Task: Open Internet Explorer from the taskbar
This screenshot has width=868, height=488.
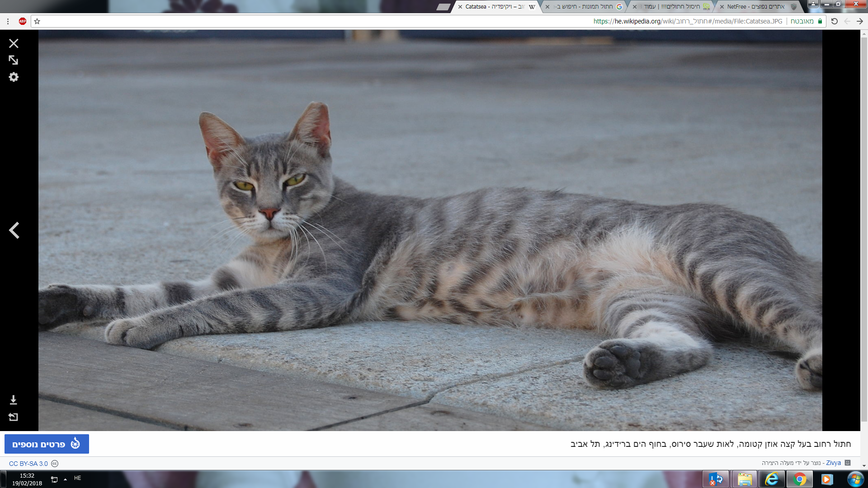Action: click(772, 479)
